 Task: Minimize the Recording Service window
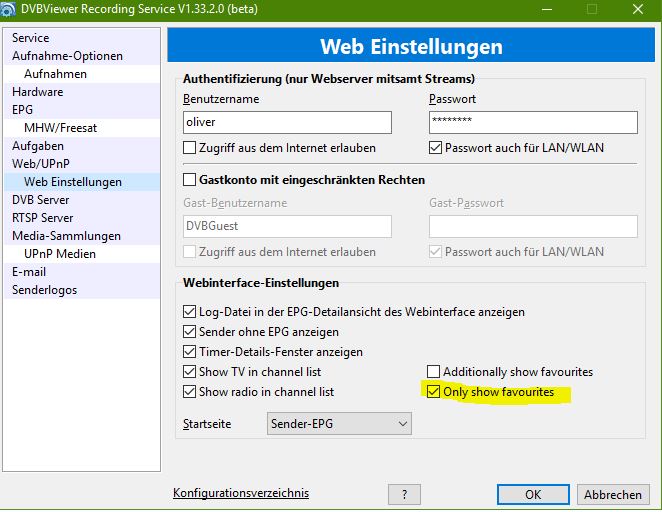(547, 9)
